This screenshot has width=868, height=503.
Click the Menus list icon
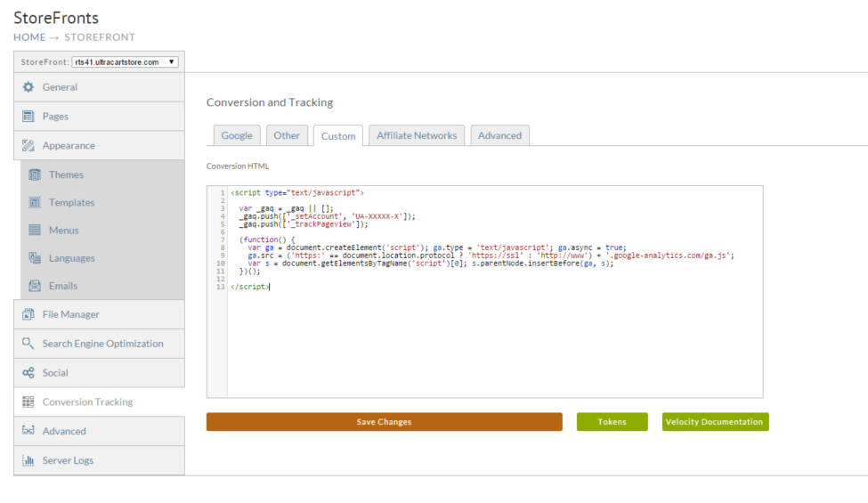click(35, 231)
